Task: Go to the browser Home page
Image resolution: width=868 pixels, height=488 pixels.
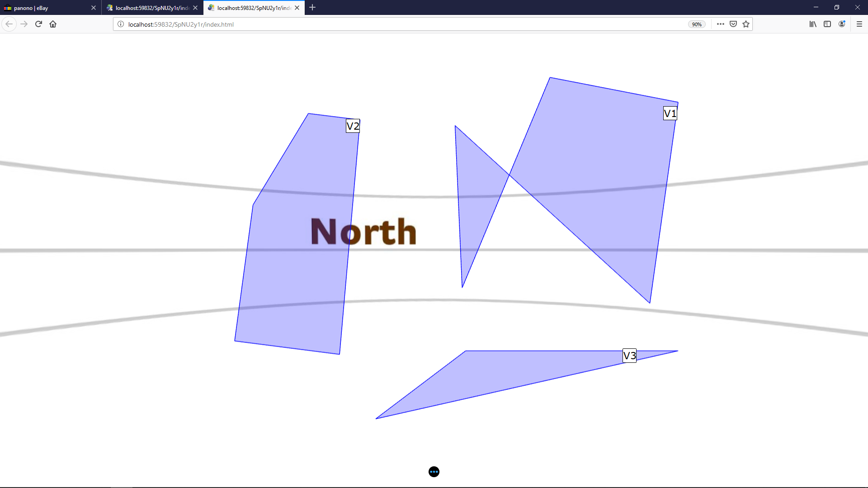Action: 53,24
